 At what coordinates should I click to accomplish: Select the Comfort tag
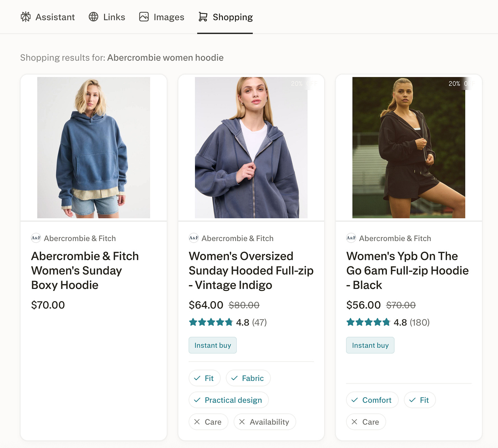click(372, 400)
